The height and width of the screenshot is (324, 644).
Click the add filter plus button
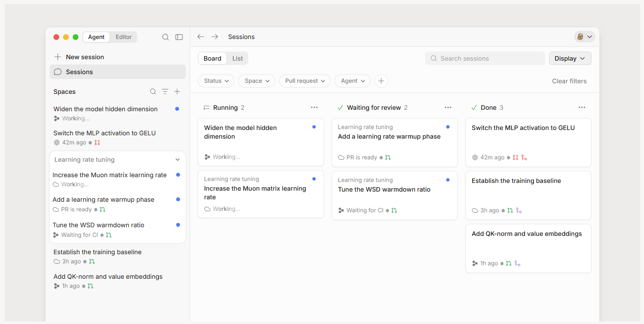pos(381,81)
